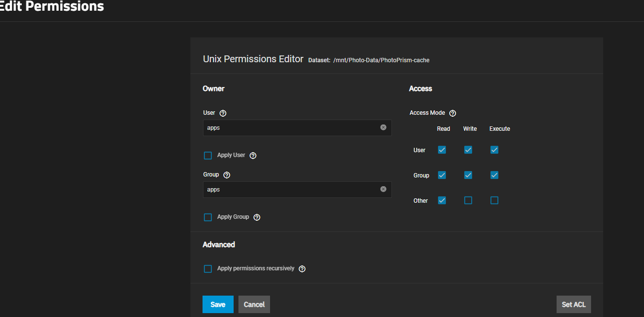Uncheck Read permission for Other
The image size is (644, 317).
[x=442, y=200]
